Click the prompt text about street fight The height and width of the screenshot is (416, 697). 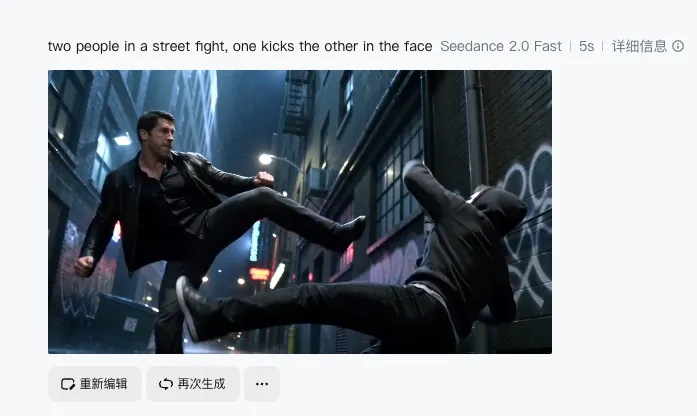(x=240, y=46)
